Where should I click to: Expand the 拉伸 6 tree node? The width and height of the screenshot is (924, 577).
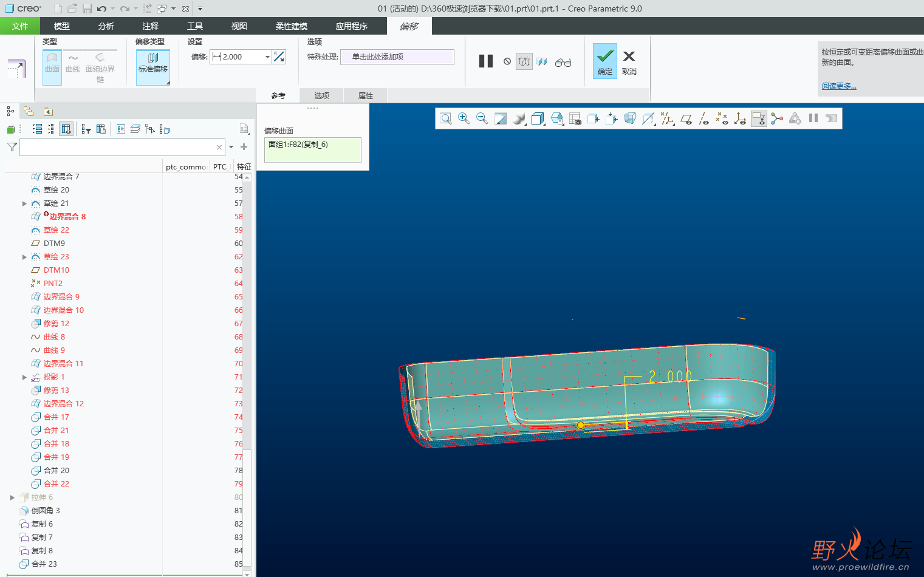pos(12,497)
